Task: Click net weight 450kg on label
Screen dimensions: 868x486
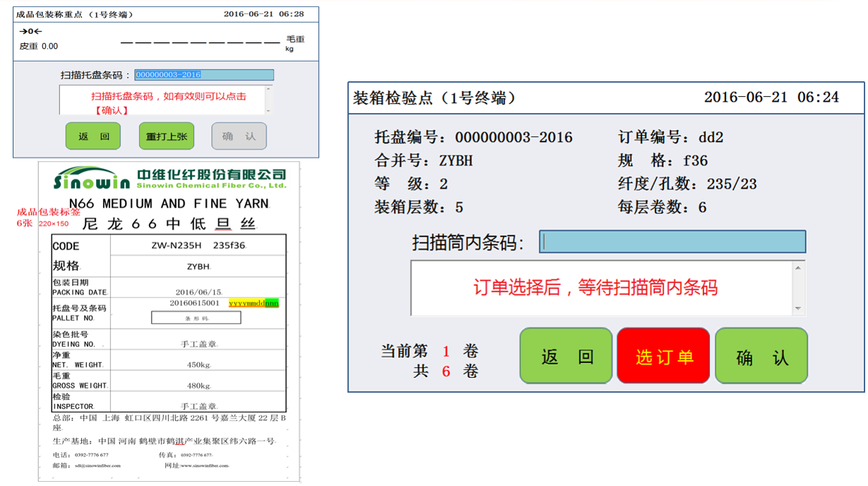Action: coord(198,365)
